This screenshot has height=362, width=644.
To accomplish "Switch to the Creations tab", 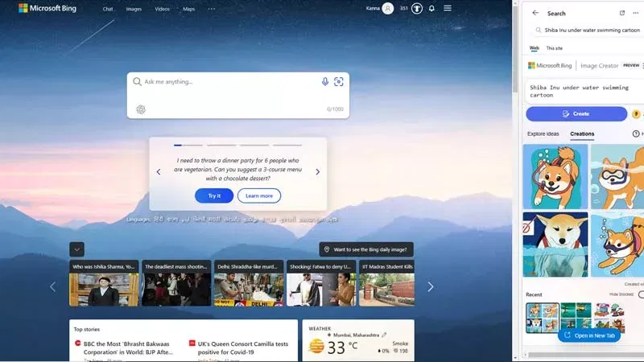I will click(x=582, y=134).
